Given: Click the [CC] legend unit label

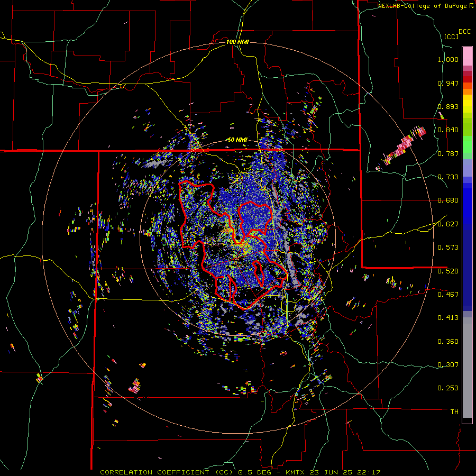Looking at the screenshot, I should (x=451, y=36).
